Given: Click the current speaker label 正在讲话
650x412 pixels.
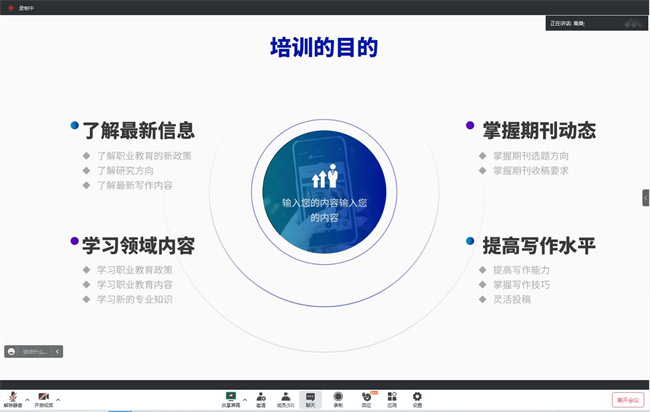Looking at the screenshot, I should point(567,24).
